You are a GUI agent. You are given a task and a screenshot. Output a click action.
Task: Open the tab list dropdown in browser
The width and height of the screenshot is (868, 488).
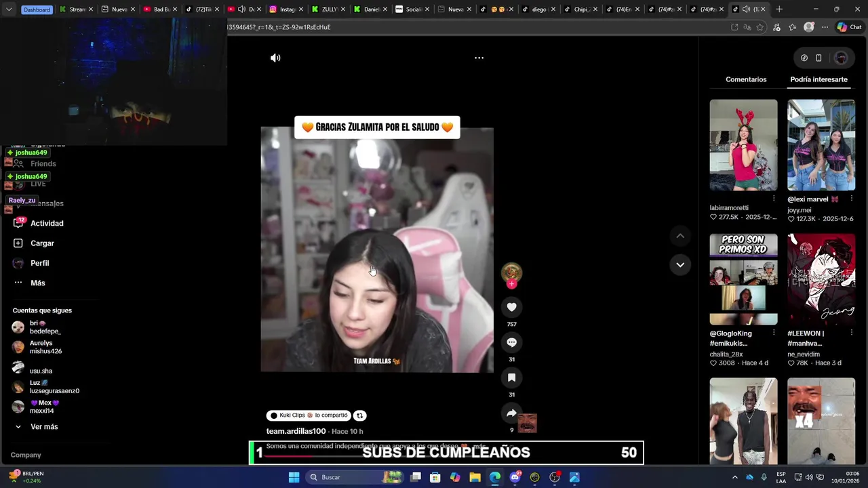tap(9, 9)
